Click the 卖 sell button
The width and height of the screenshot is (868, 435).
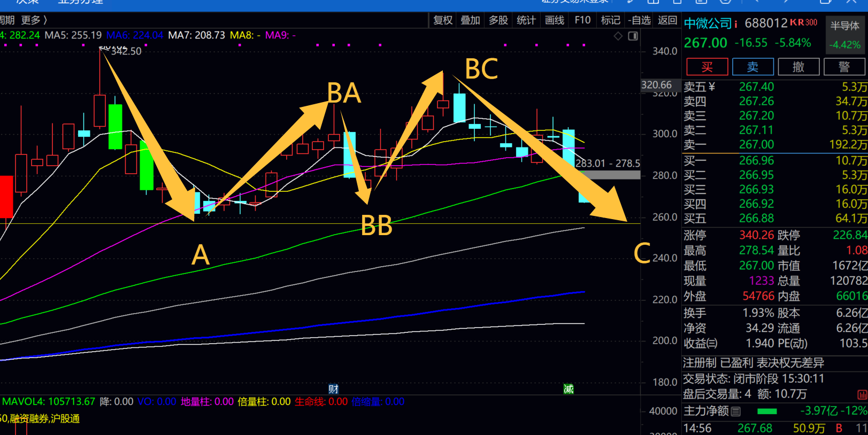point(752,67)
